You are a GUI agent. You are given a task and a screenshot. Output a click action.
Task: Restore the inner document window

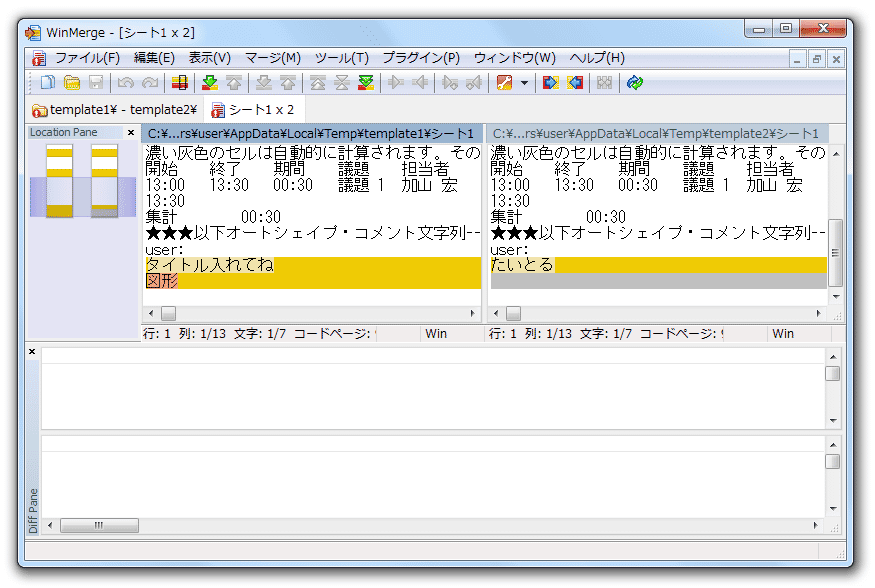[816, 59]
